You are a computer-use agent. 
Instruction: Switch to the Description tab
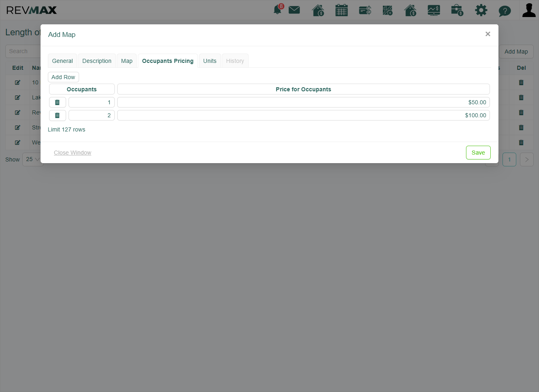pyautogui.click(x=97, y=61)
